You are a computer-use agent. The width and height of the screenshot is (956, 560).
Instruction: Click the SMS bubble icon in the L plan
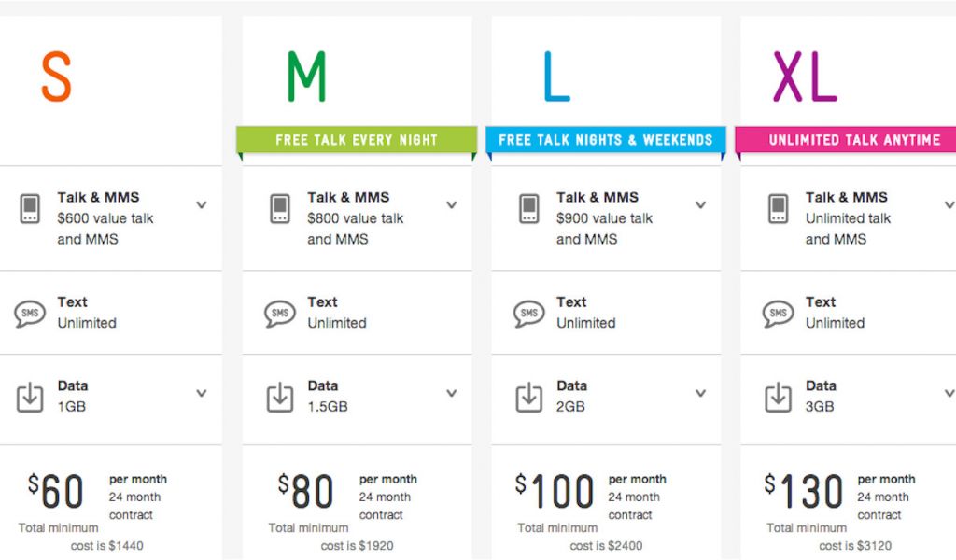click(x=529, y=313)
